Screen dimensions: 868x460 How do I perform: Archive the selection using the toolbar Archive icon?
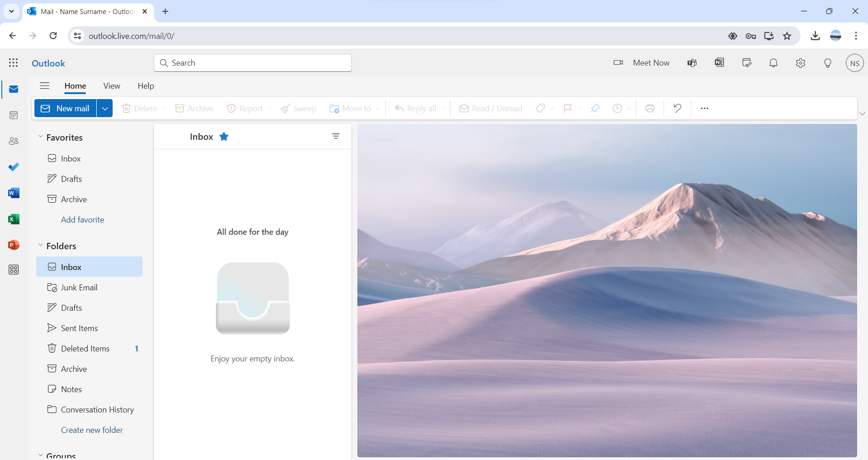point(194,108)
